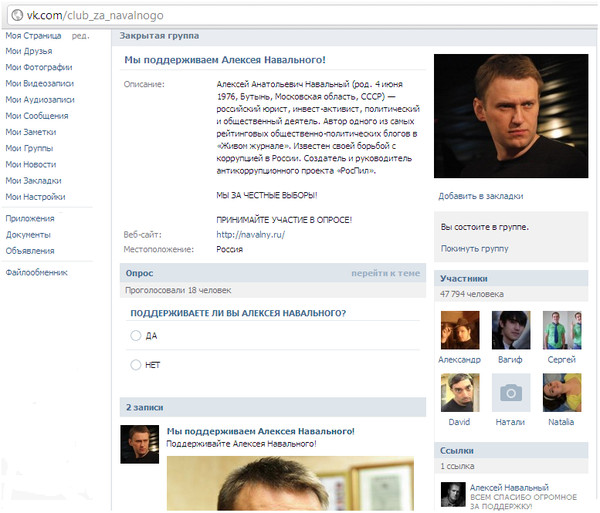Open Мои Новости feed
Image resolution: width=600 pixels, height=513 pixels.
tap(31, 164)
